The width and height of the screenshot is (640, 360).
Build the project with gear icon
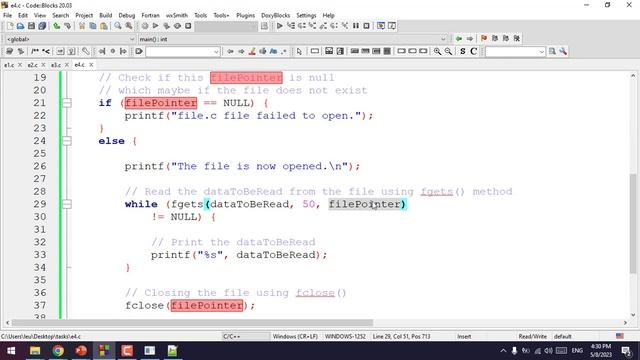click(145, 26)
